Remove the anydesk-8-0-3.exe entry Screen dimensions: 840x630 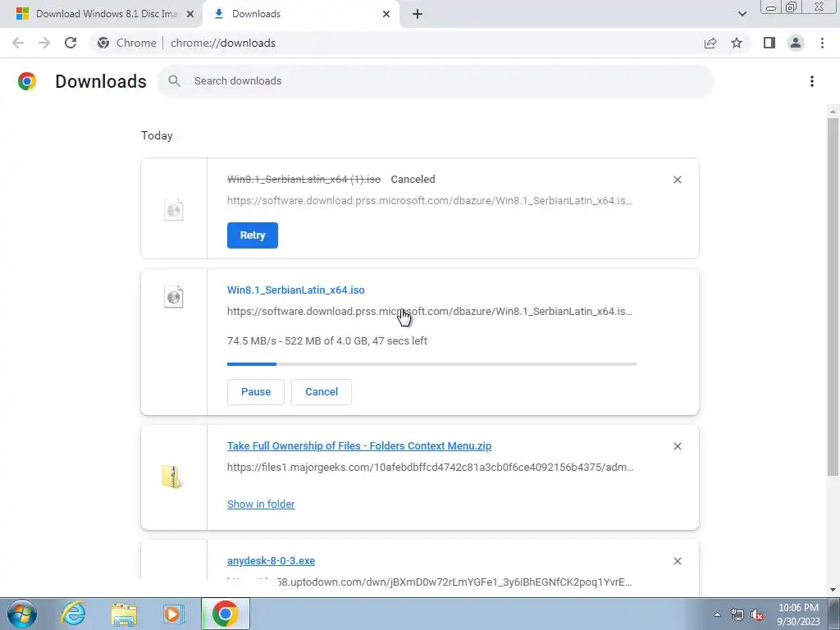pyautogui.click(x=677, y=561)
